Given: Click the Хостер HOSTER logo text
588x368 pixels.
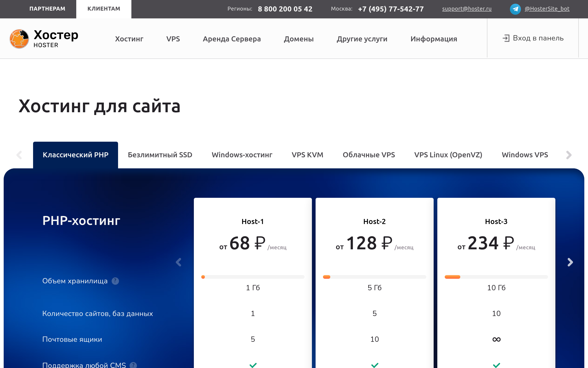Looking at the screenshot, I should [x=56, y=39].
